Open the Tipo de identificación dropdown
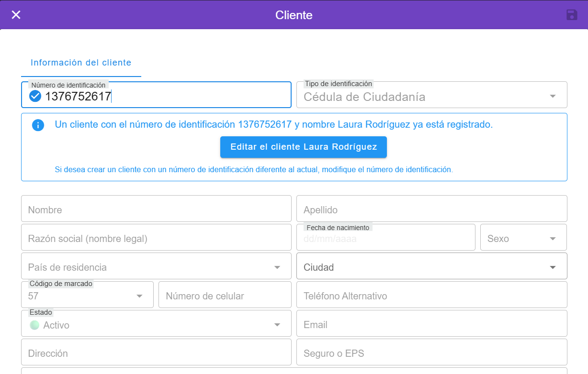This screenshot has width=588, height=374. (553, 96)
